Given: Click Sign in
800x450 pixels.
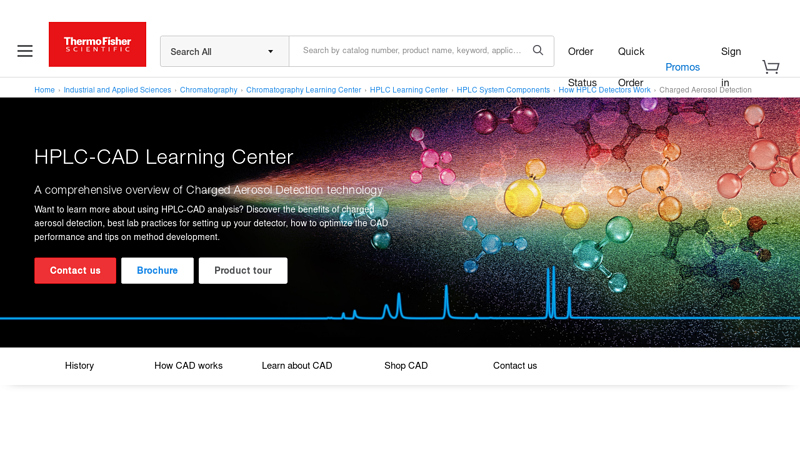Looking at the screenshot, I should pos(731,67).
